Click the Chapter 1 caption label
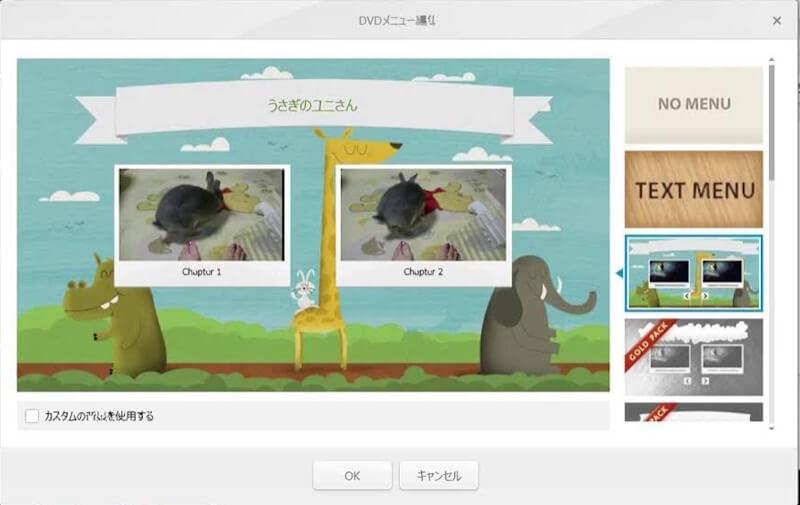The image size is (800, 505). (202, 272)
